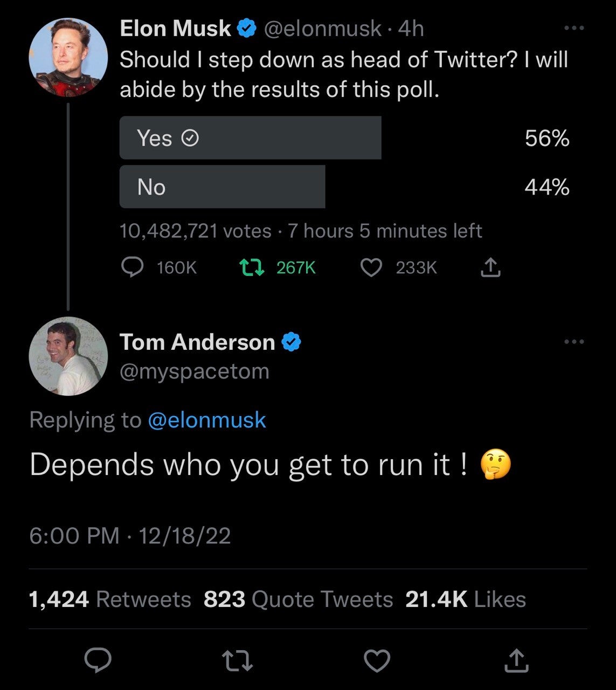This screenshot has width=616, height=690.
Task: Click Elon Musk's verified badge
Action: pyautogui.click(x=247, y=29)
